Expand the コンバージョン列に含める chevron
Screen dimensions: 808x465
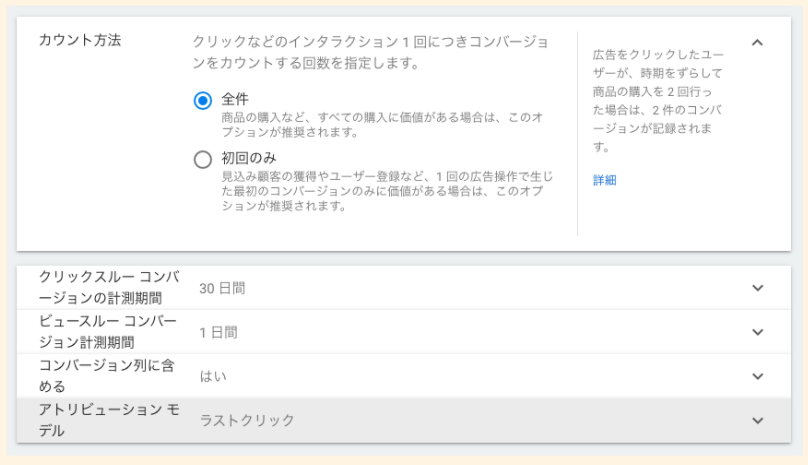(x=757, y=376)
